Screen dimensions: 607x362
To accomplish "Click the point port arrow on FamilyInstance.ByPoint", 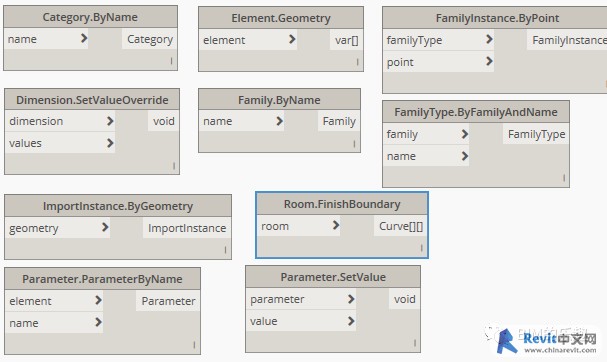I will pos(489,61).
